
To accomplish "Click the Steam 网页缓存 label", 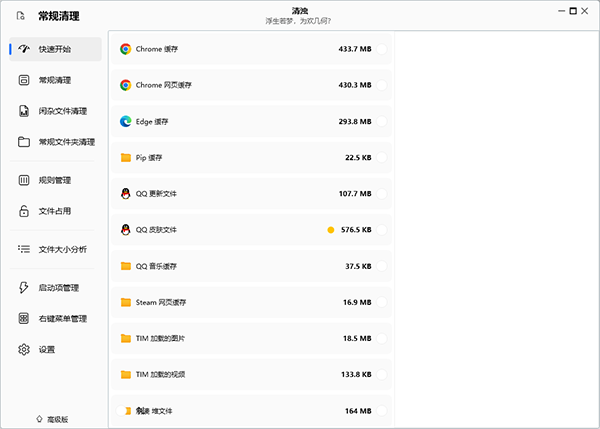I will point(161,302).
